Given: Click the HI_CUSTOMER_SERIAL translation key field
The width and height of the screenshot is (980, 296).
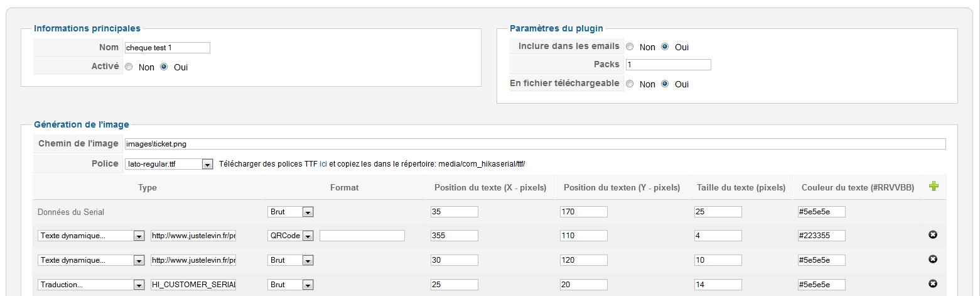Looking at the screenshot, I should [x=193, y=285].
